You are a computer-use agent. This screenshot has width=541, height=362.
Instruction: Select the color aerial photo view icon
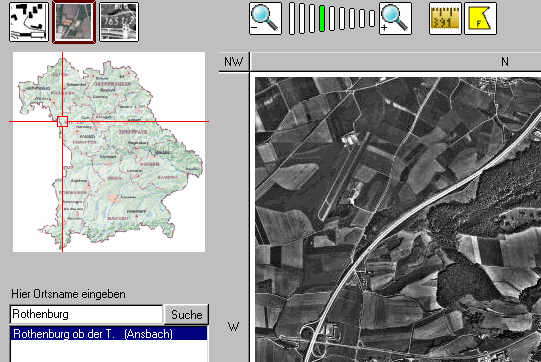point(74,22)
